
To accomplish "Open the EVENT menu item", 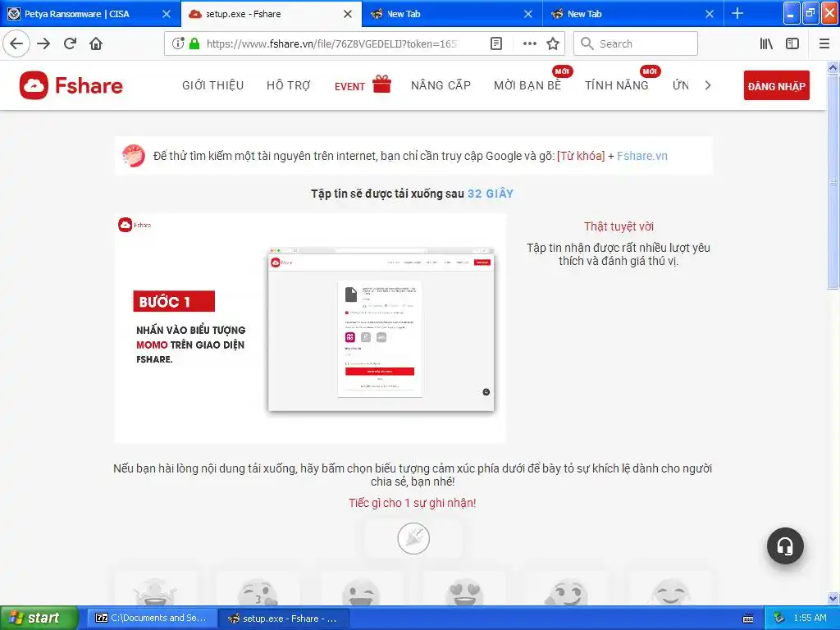I will click(x=349, y=86).
